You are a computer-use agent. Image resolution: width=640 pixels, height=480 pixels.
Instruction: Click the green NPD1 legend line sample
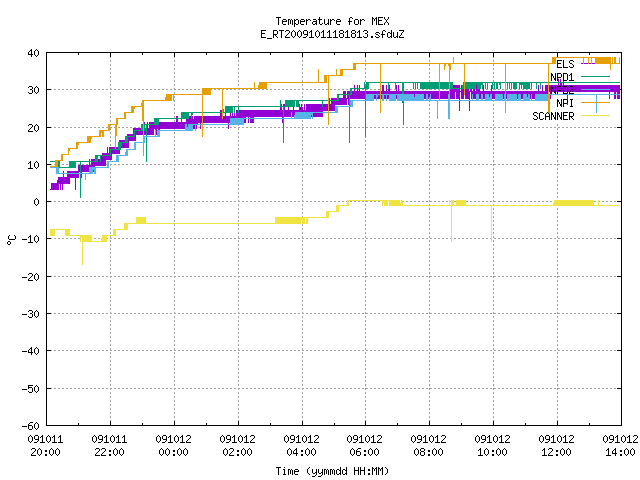click(595, 76)
